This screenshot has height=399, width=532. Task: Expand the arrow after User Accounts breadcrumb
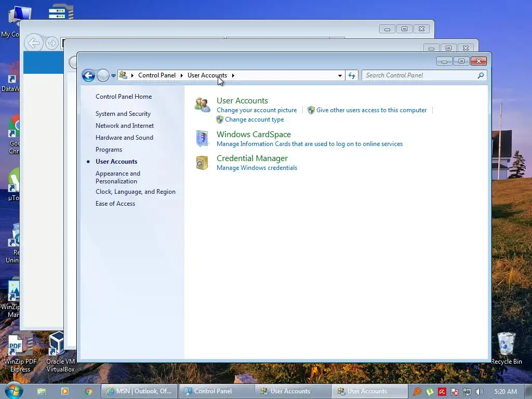233,75
